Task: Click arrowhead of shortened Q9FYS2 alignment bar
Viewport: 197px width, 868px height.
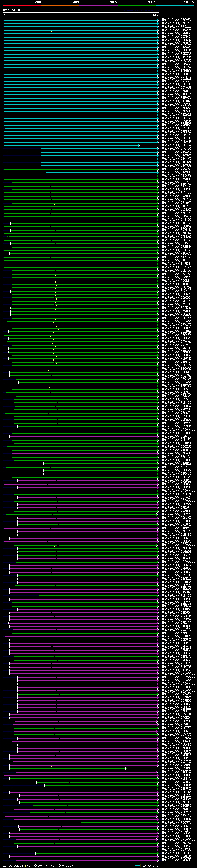Action: [139, 145]
